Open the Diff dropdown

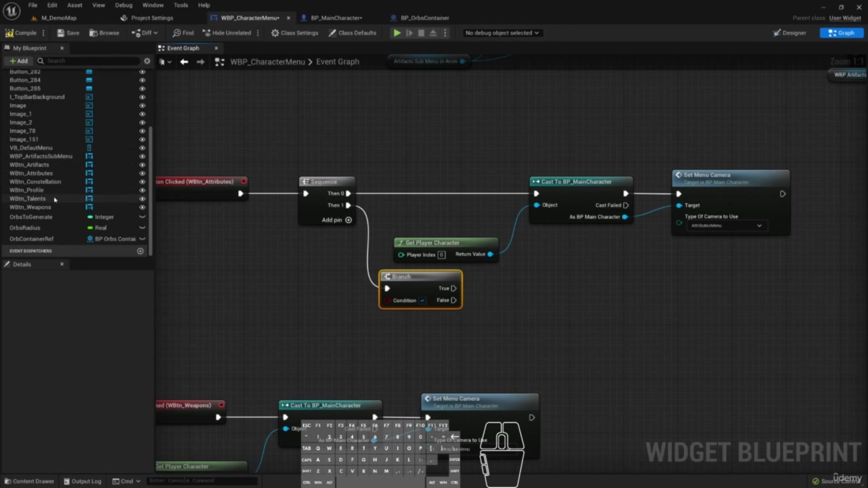(145, 33)
